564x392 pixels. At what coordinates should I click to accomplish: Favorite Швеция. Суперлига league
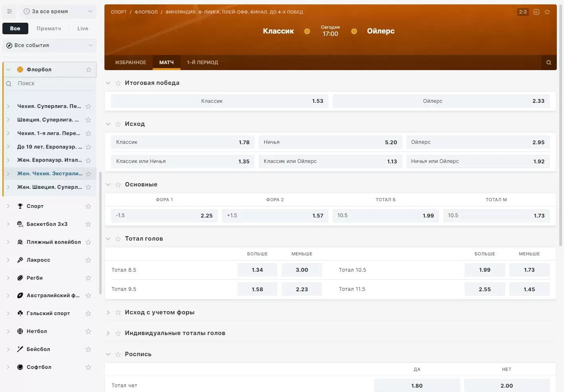[88, 120]
